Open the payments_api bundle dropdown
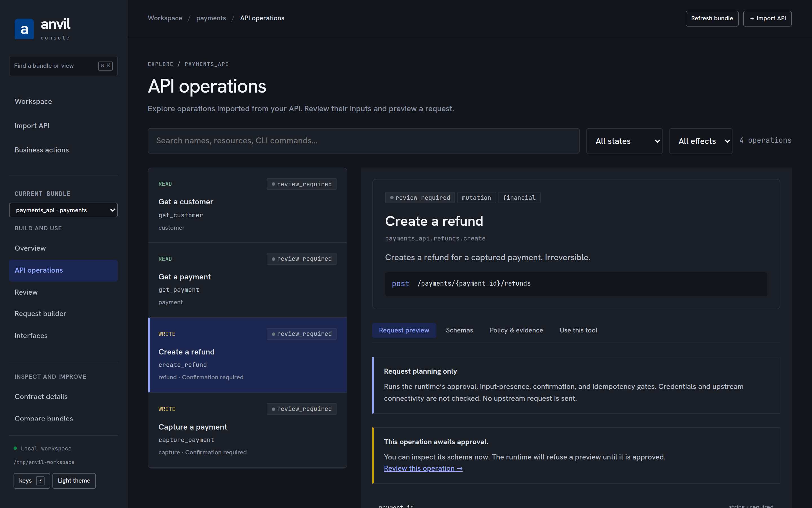This screenshot has width=812, height=508. [x=63, y=210]
